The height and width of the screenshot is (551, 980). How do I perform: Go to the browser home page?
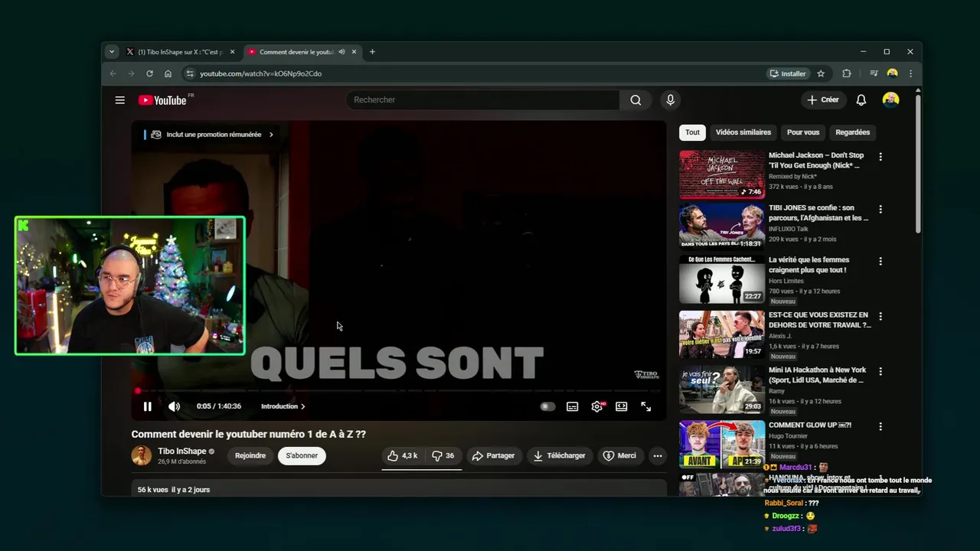pyautogui.click(x=168, y=73)
